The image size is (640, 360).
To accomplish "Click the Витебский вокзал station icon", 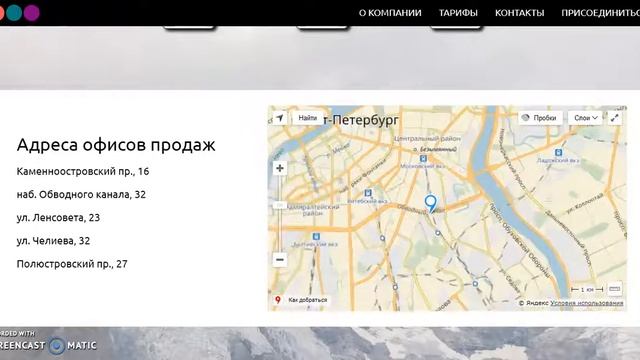I will point(368,193).
